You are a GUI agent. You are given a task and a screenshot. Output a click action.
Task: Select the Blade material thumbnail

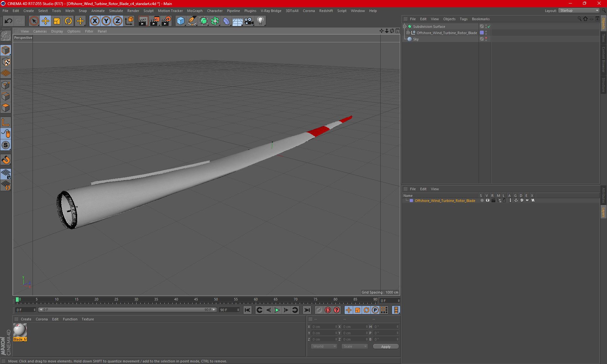point(20,331)
